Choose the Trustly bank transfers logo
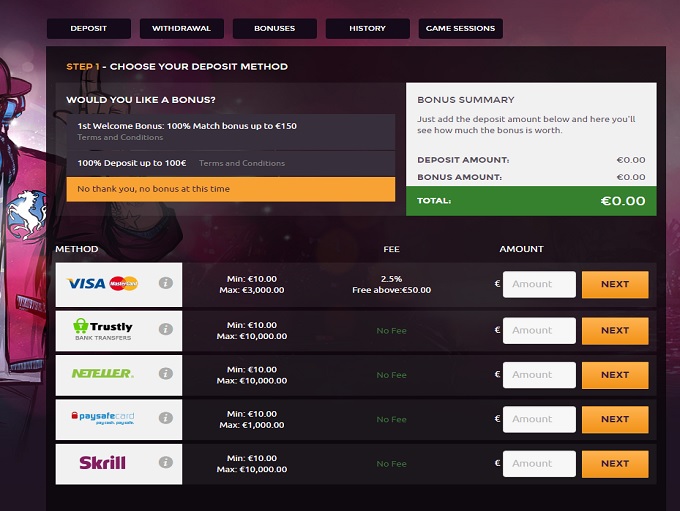 pyautogui.click(x=102, y=329)
